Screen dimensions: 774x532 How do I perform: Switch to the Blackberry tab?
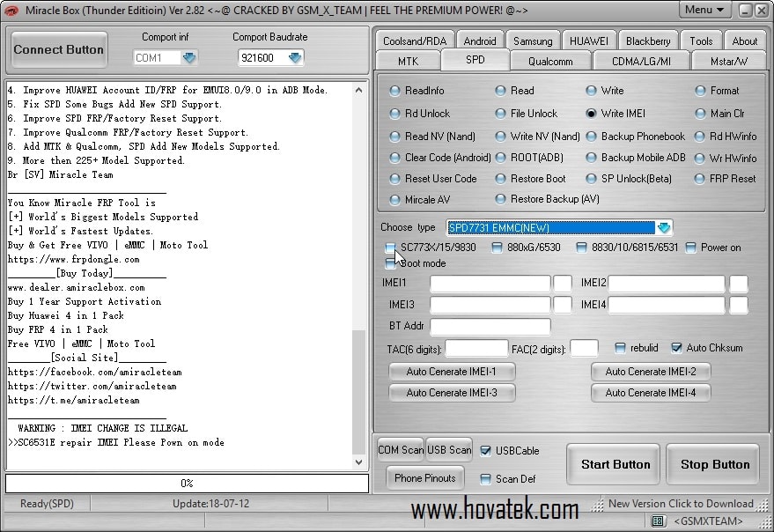[x=648, y=41]
